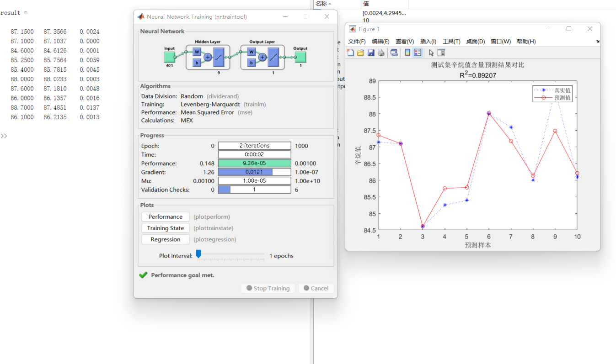Screen dimensions: 616x364
Task: Open the 插入(I) menu
Action: click(x=428, y=42)
